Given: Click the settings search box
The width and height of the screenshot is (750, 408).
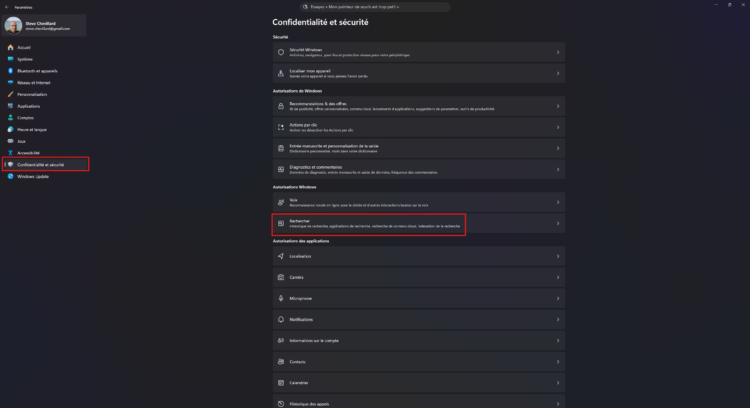Looking at the screenshot, I should [375, 7].
